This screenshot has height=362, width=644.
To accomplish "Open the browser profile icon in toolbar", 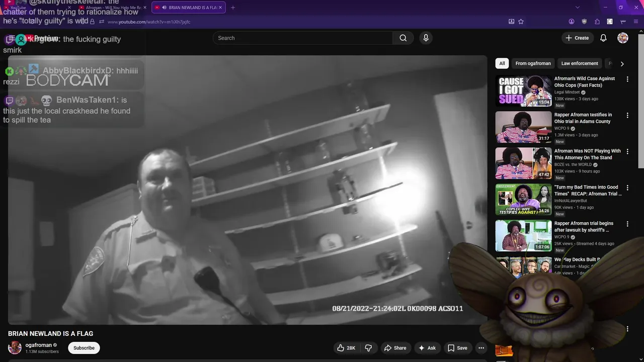I will pyautogui.click(x=572, y=22).
